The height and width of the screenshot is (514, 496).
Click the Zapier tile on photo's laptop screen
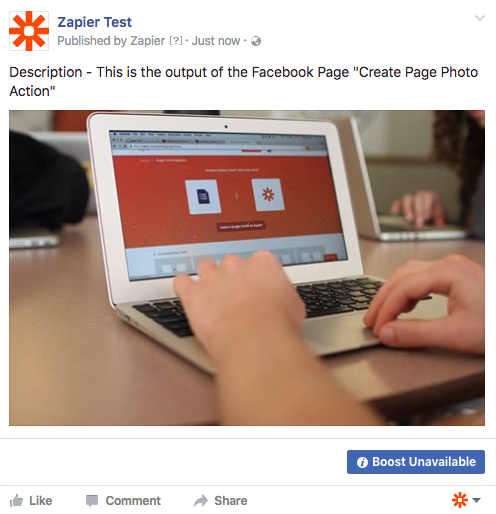tap(268, 195)
